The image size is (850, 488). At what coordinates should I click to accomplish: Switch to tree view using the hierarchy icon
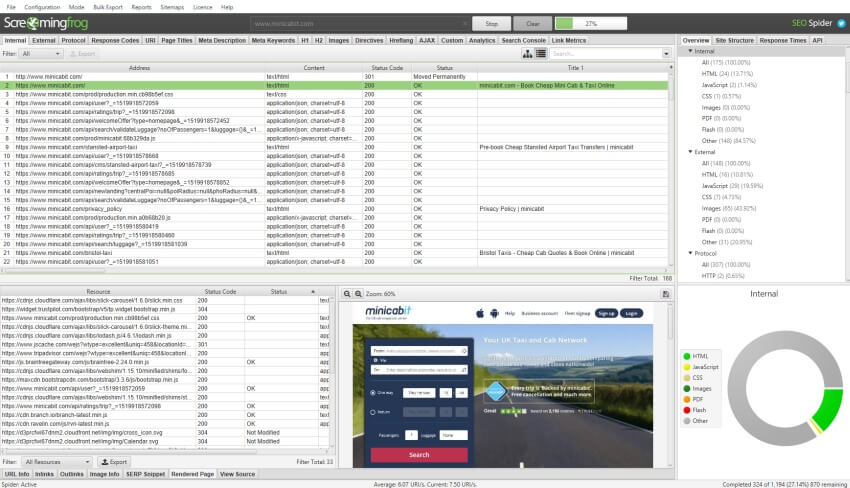527,54
